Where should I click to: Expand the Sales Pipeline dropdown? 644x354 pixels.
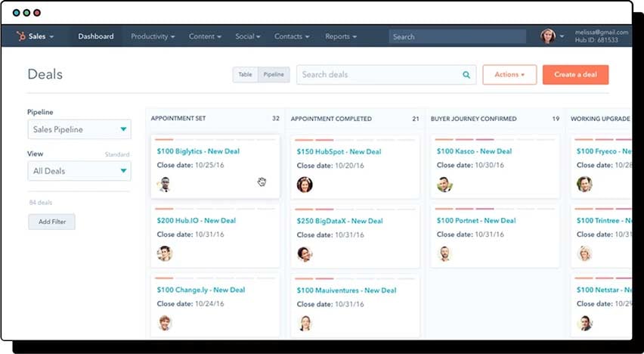click(x=79, y=129)
